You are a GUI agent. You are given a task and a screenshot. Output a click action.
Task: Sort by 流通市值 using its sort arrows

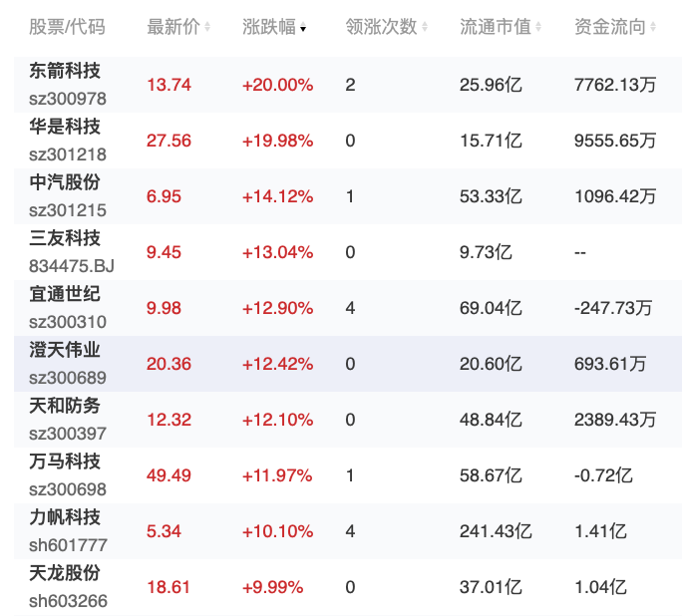point(538,27)
